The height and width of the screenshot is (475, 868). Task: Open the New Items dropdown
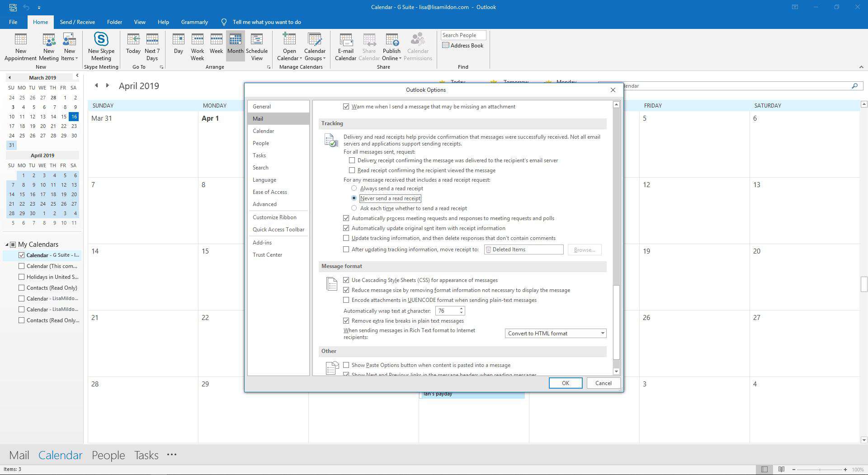coord(69,47)
